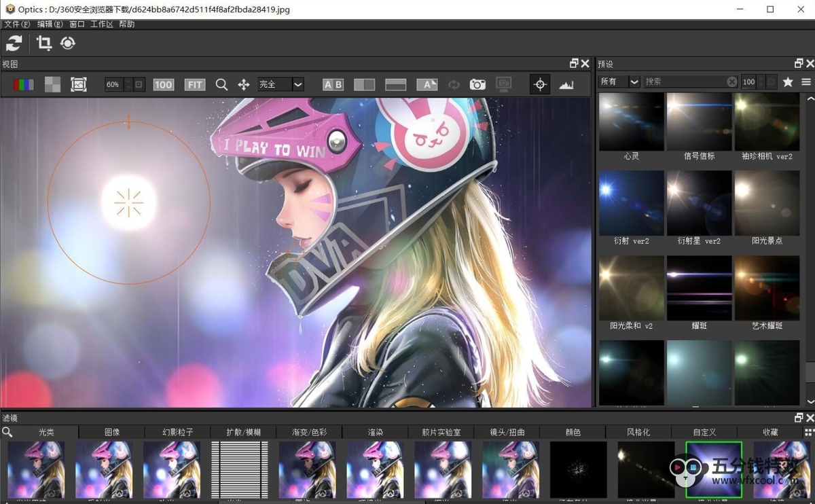Select the pan move-arrows tool

click(244, 85)
